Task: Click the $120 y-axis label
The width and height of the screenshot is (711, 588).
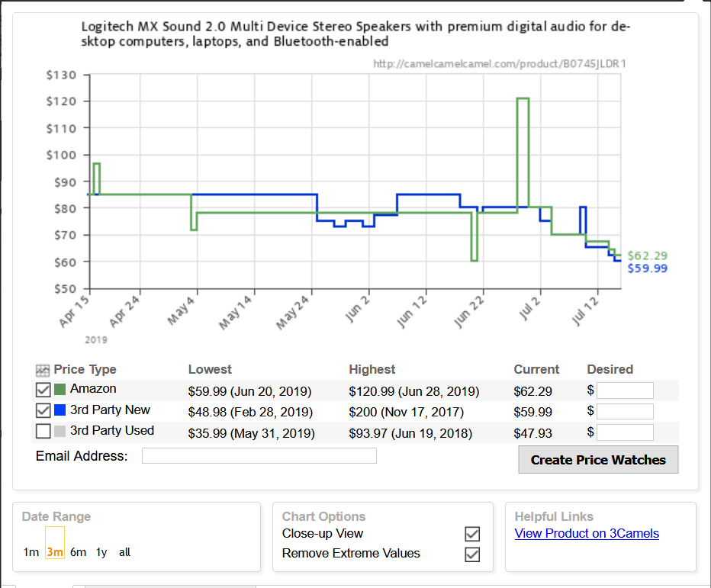Action: (x=61, y=101)
